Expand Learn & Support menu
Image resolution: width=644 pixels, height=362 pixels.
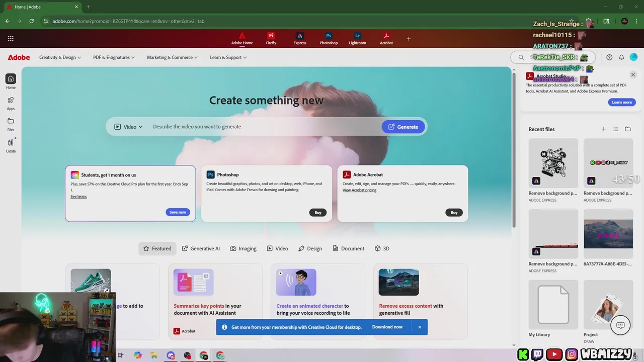tap(228, 57)
